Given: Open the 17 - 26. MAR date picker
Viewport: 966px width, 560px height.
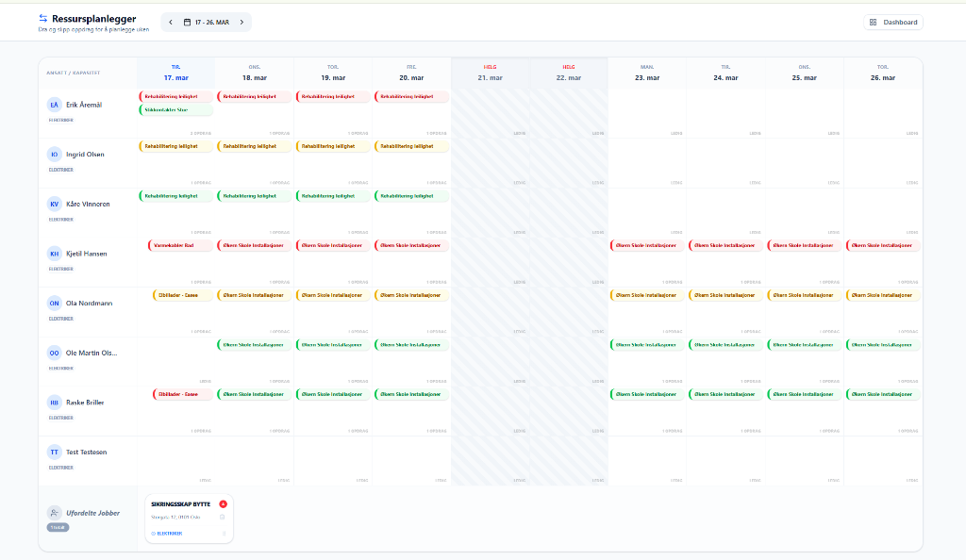Looking at the screenshot, I should click(x=207, y=22).
